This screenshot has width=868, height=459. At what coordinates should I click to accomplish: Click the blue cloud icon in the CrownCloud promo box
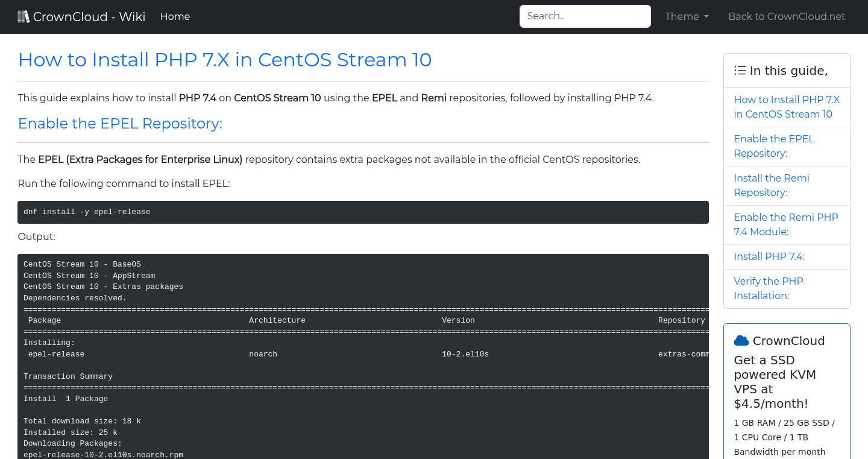pyautogui.click(x=741, y=340)
